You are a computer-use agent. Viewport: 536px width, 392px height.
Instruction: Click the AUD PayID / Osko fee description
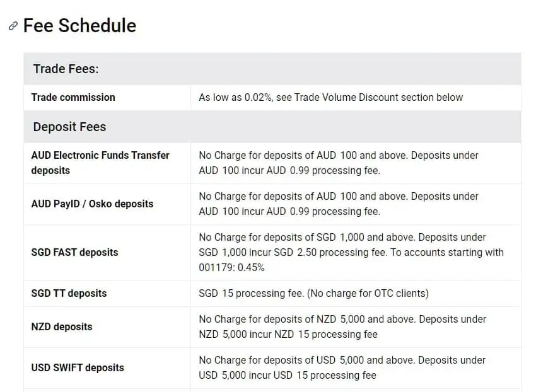(x=339, y=204)
